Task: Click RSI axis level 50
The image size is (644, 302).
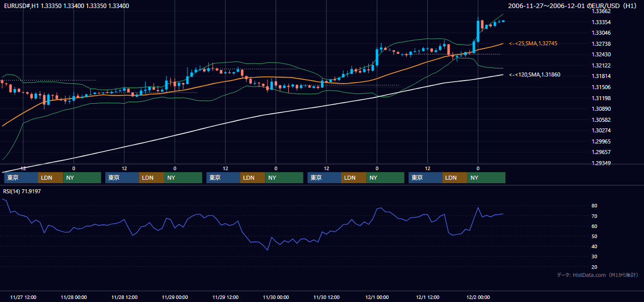Action: [x=594, y=236]
